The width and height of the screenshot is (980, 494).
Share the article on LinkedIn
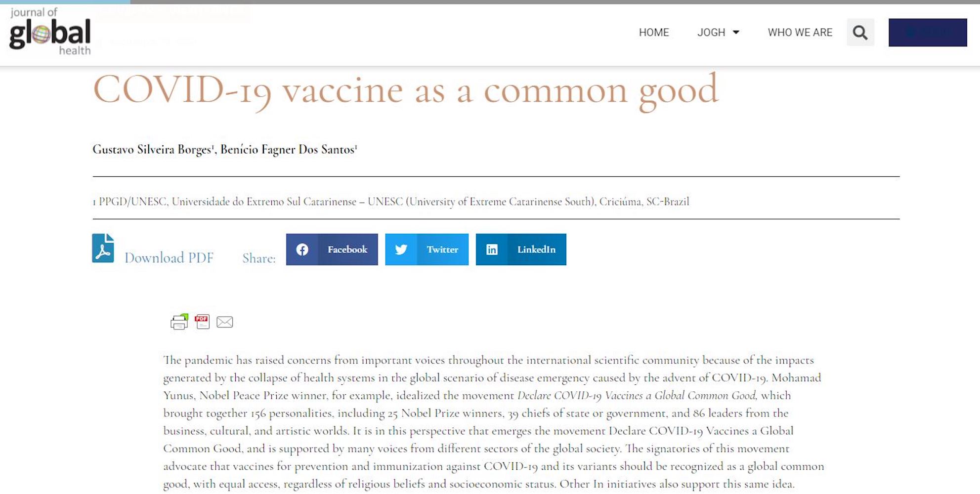tap(521, 249)
